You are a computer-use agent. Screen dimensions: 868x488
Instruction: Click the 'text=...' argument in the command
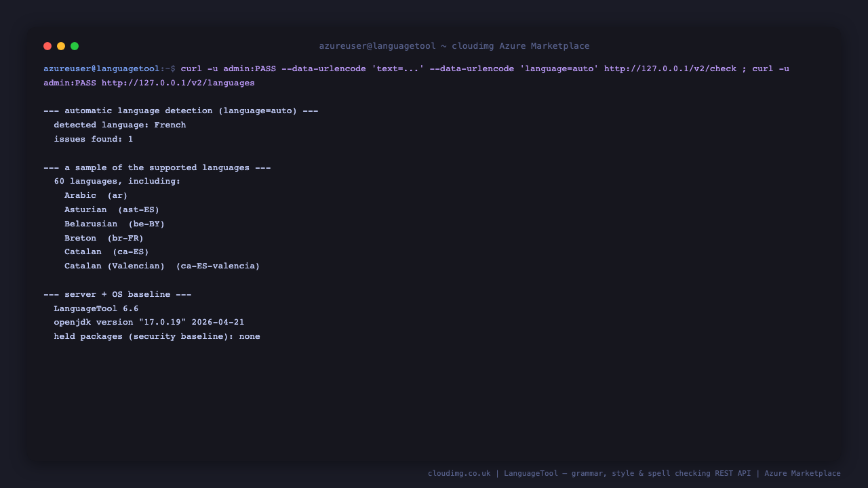coord(398,68)
